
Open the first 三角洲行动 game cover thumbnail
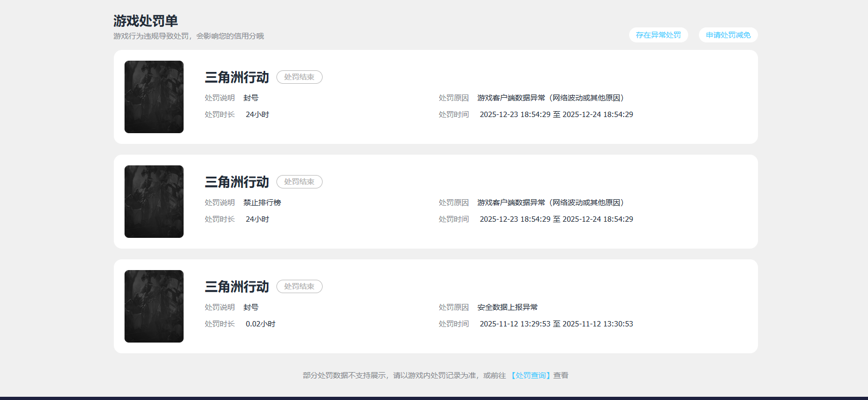(154, 97)
